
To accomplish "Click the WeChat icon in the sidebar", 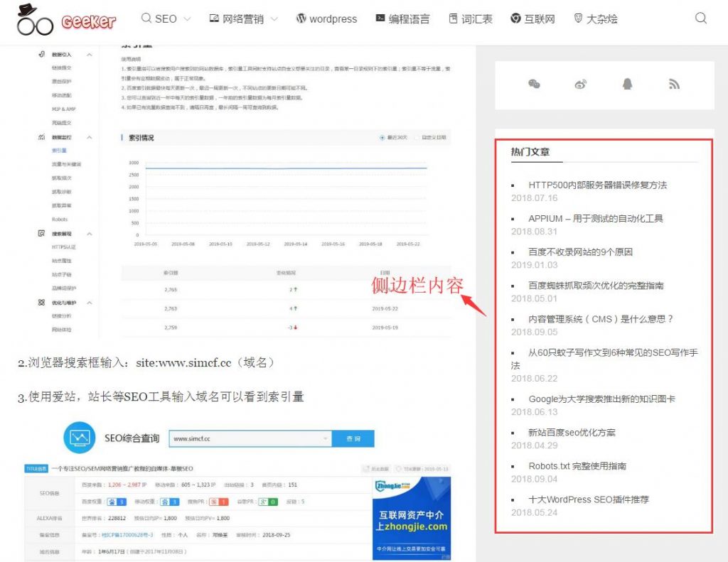I will (x=535, y=85).
